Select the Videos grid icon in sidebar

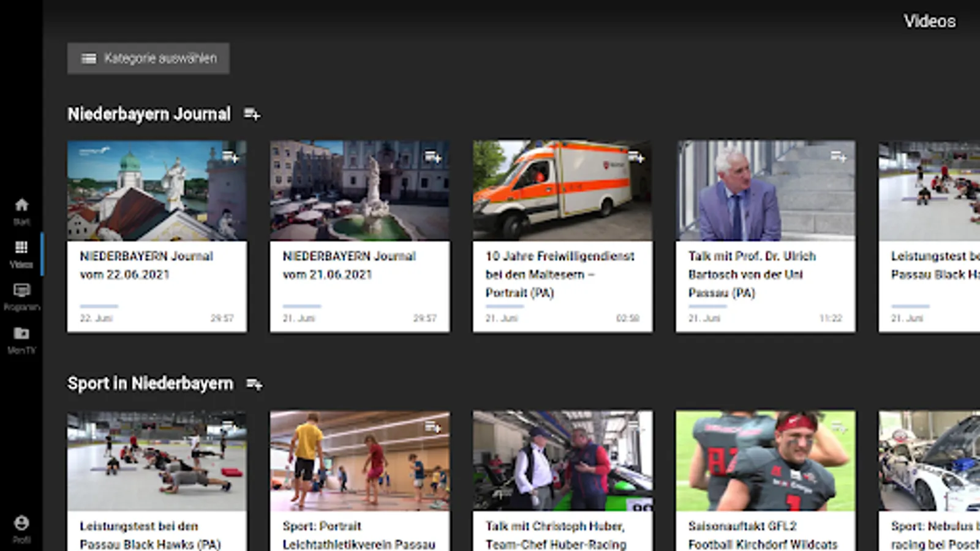point(21,247)
